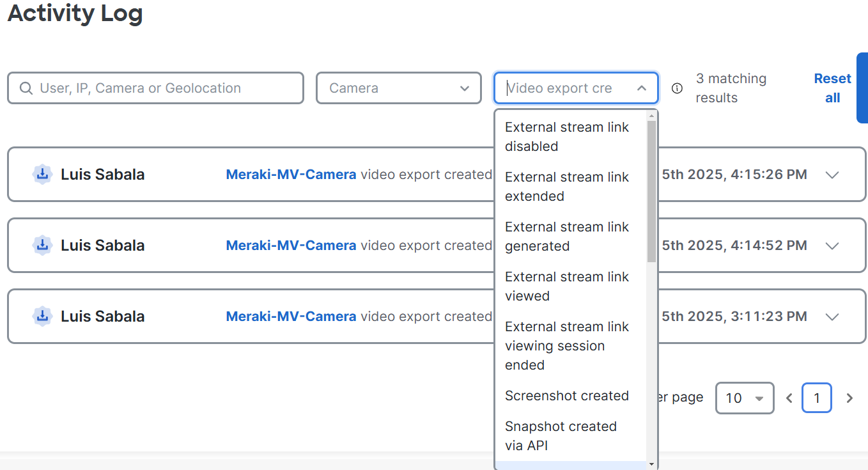The width and height of the screenshot is (868, 470).
Task: Click Luis Sabala in the 4:14:52 PM row
Action: [102, 246]
